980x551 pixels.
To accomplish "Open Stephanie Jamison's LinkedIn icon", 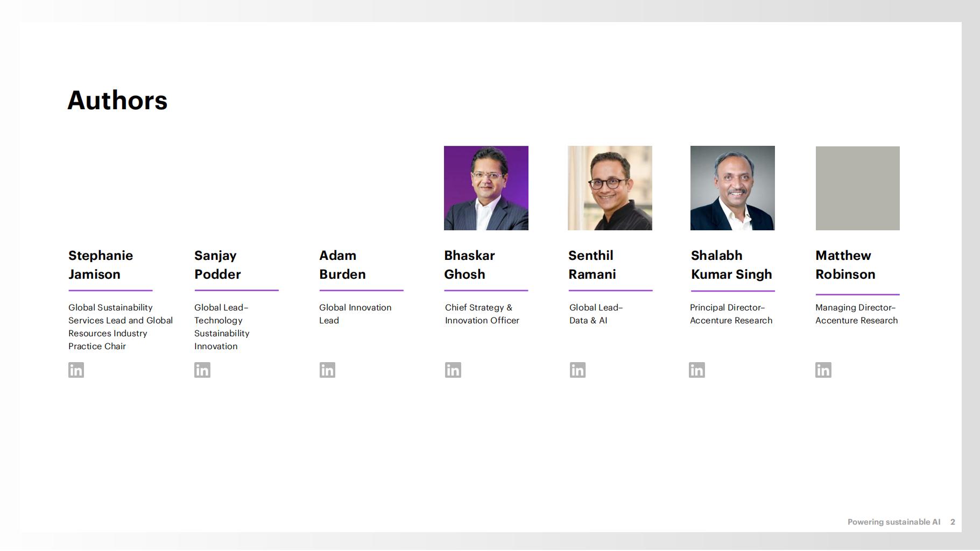I will point(76,370).
